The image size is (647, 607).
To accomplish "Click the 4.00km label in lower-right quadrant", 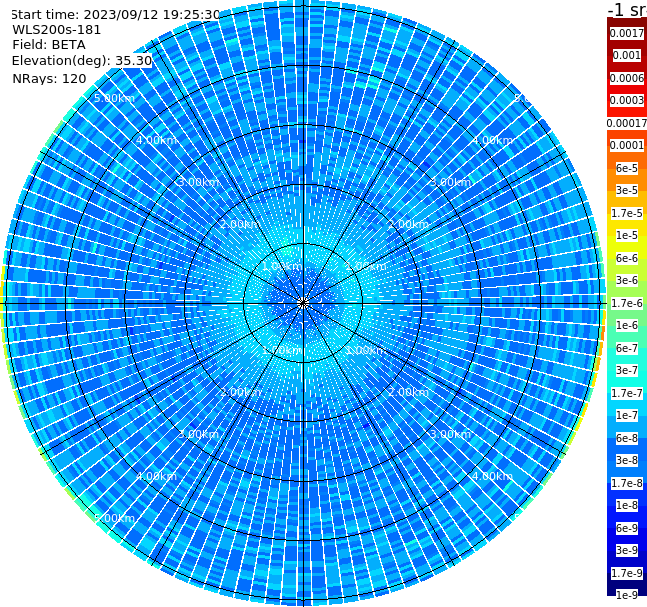I will pos(493,476).
